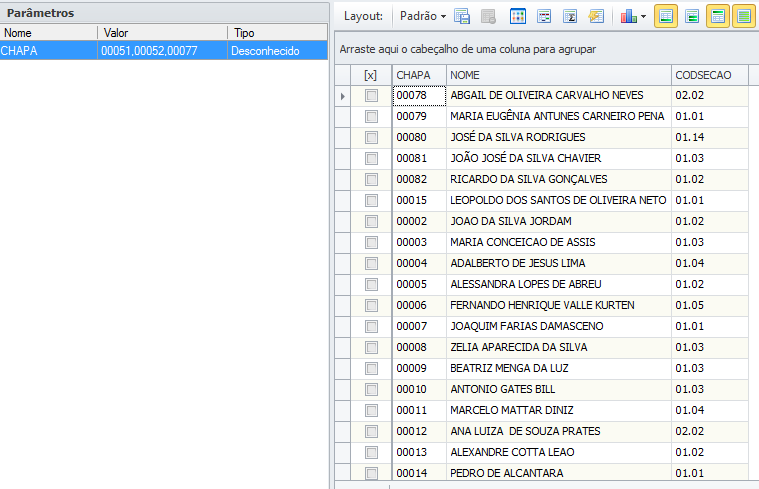The image size is (759, 489).
Task: Click the name LEOPOLDO DOS SANTOS DE OLIVEIRA NETO
Action: (558, 200)
